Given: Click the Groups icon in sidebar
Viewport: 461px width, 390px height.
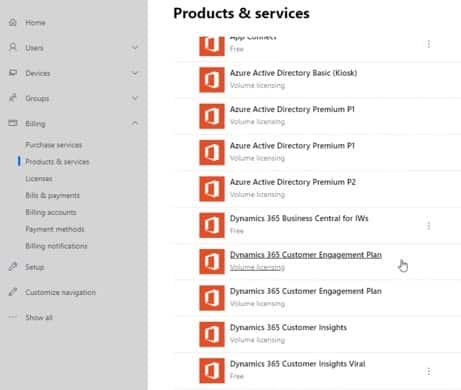Looking at the screenshot, I should [x=13, y=98].
